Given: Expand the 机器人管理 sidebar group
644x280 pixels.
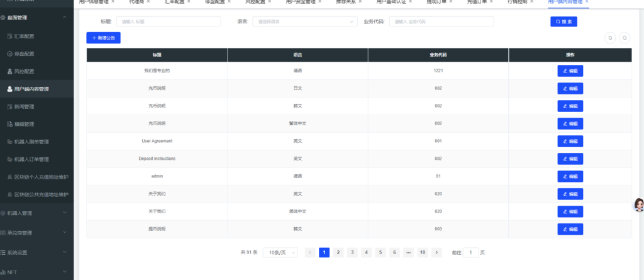Looking at the screenshot, I should click(37, 213).
